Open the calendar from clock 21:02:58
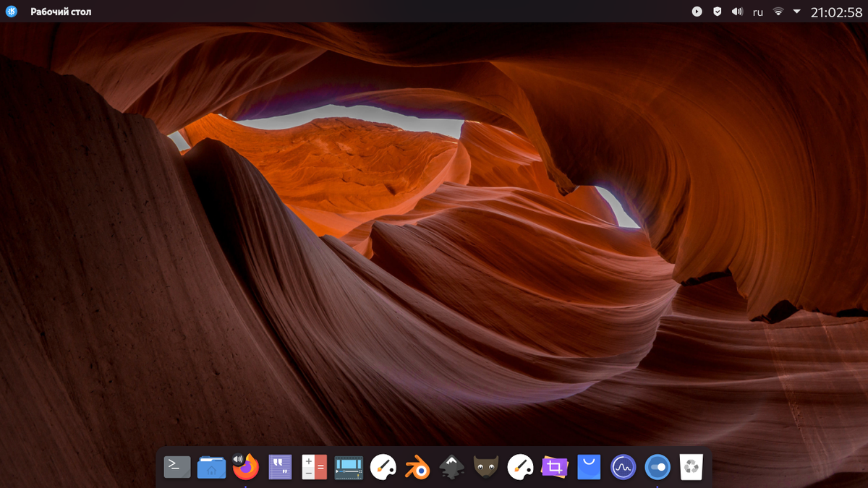The image size is (868, 488). tap(836, 12)
